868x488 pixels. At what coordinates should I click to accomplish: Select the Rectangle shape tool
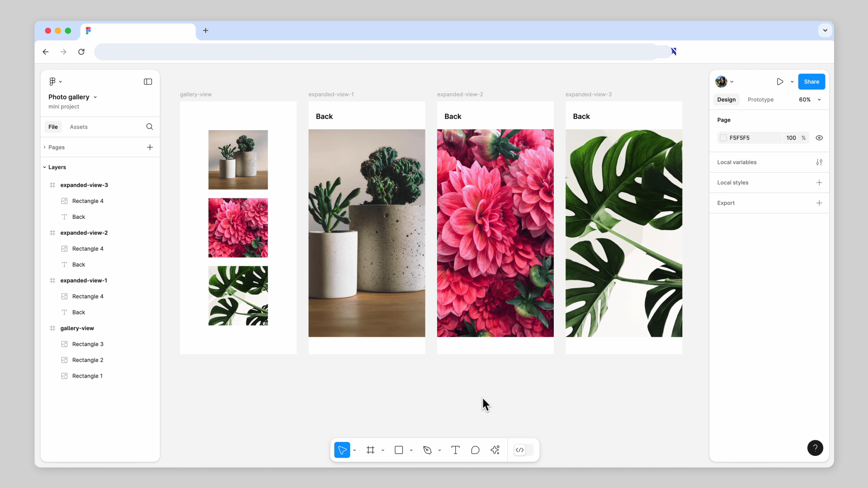click(399, 450)
